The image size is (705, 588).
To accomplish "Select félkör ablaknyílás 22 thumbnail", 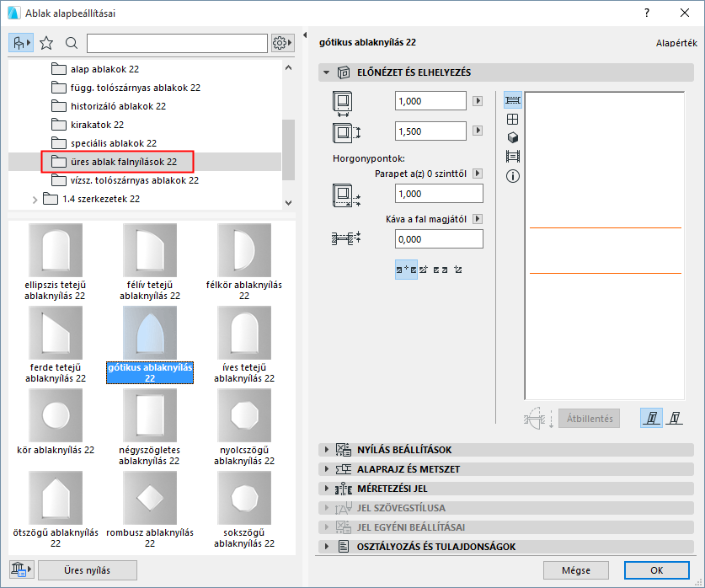I will (x=244, y=250).
